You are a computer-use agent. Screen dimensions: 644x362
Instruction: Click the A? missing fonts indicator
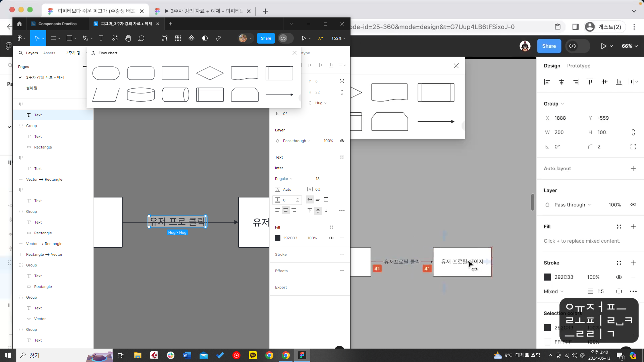320,38
